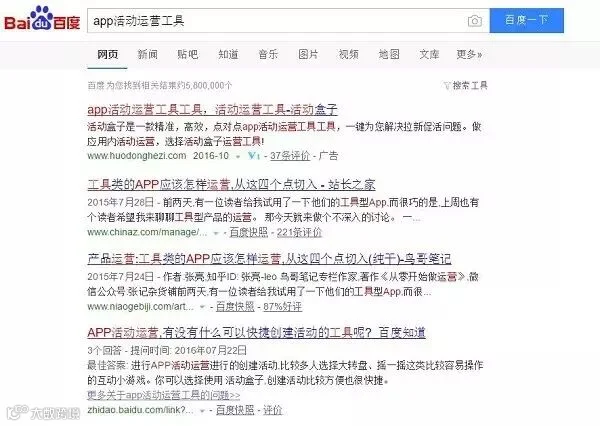Expand arrow next to zhidao.baidu.com URL
The height and width of the screenshot is (426, 600).
pos(202,411)
